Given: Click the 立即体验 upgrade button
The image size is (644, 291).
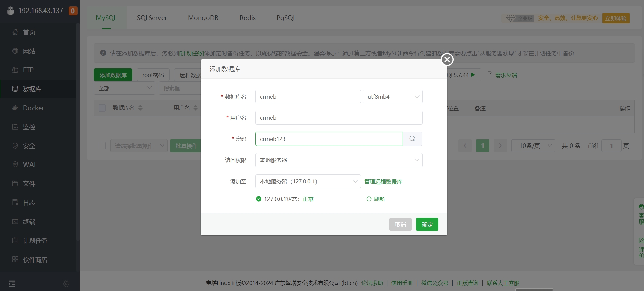Looking at the screenshot, I should click(x=616, y=18).
